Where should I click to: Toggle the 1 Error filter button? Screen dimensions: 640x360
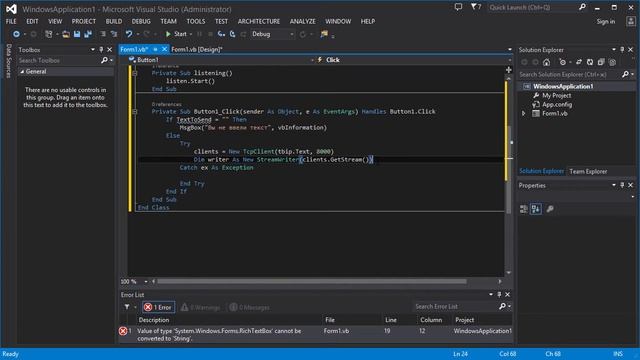click(x=158, y=307)
